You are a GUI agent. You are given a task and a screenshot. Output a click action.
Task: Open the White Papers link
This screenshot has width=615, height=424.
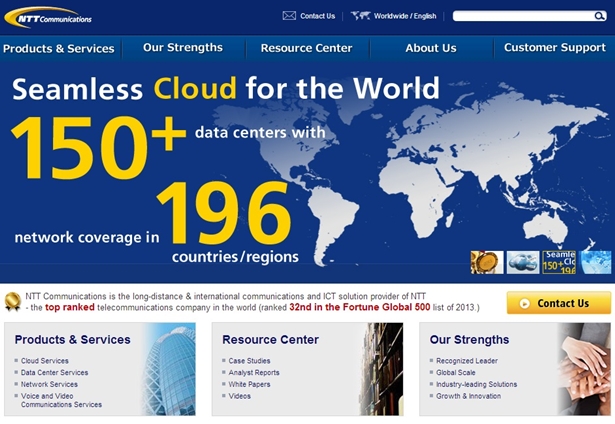coord(249,384)
